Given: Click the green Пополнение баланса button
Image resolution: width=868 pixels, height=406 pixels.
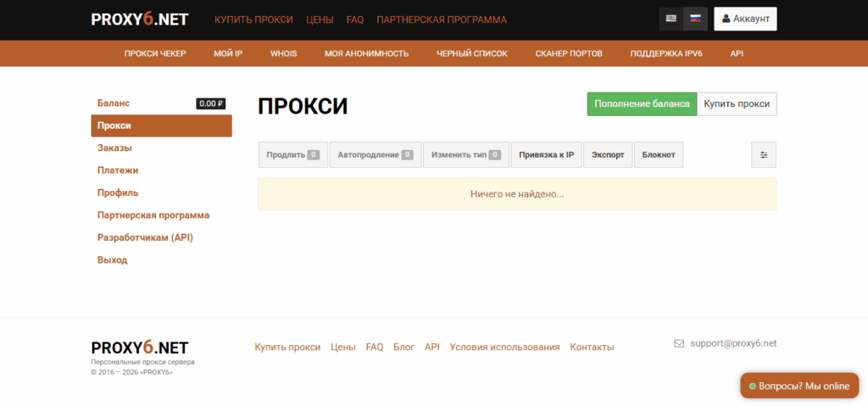Looking at the screenshot, I should pos(643,104).
